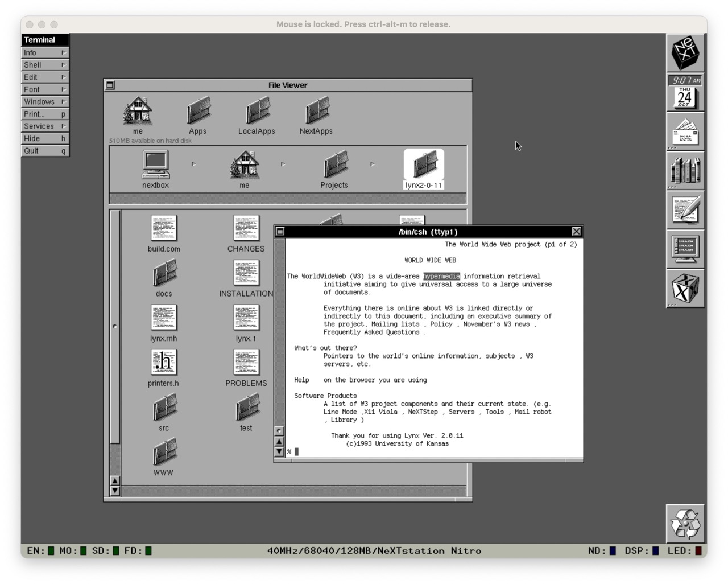The height and width of the screenshot is (584, 728).
Task: Choose Hide from the Terminal menu
Action: tap(45, 138)
